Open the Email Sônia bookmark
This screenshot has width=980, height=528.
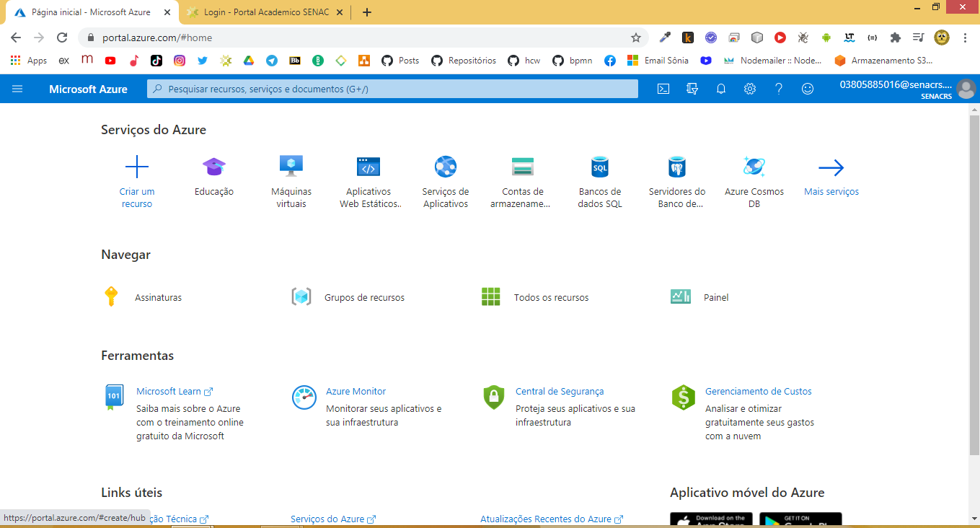pos(658,61)
